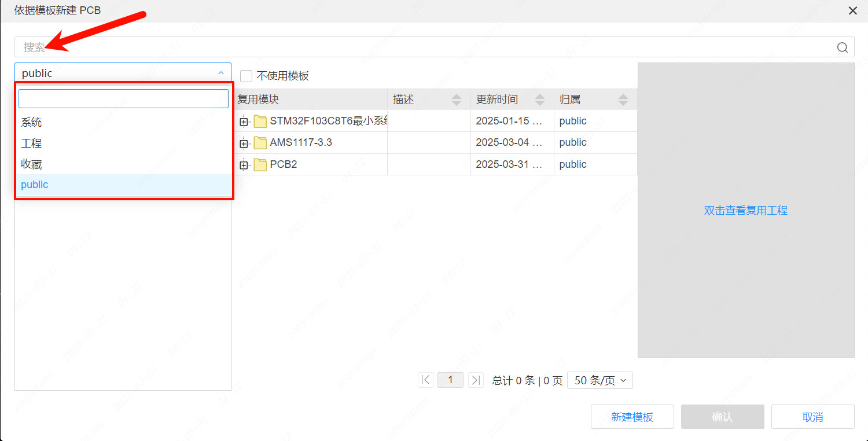The image size is (868, 441).
Task: Go to first page of results
Action: pos(425,380)
